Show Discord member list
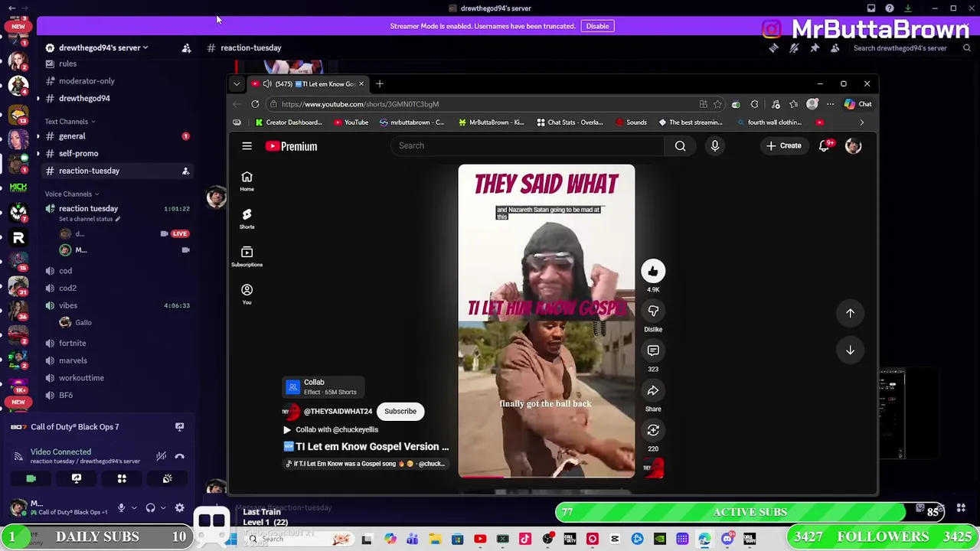This screenshot has height=551, width=980. click(x=835, y=47)
